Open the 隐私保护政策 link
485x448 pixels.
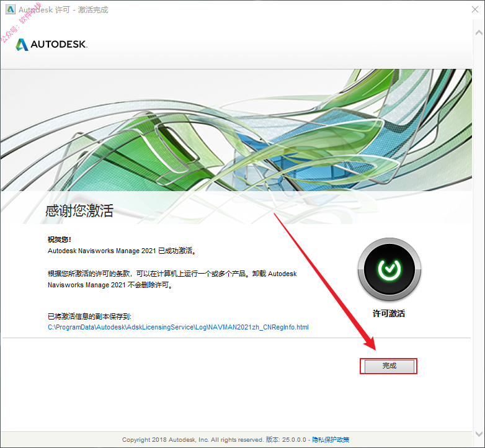(331, 440)
